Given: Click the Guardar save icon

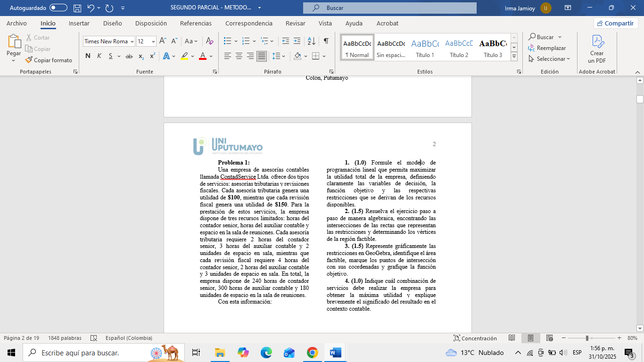Looking at the screenshot, I should tap(76, 8).
